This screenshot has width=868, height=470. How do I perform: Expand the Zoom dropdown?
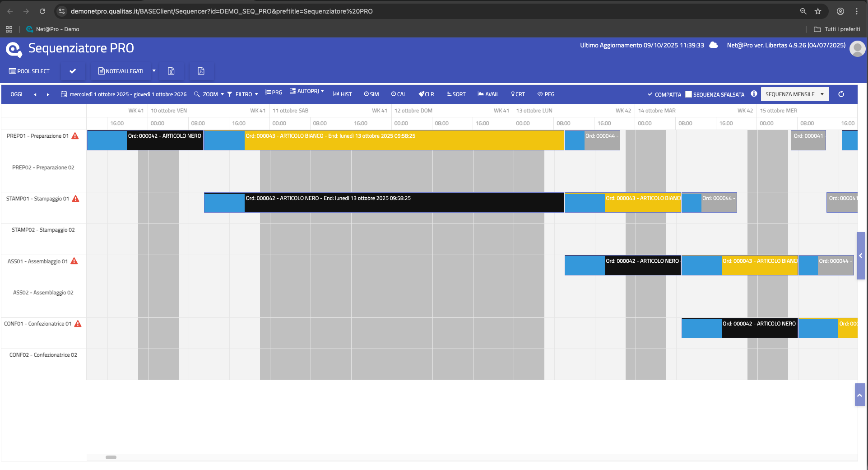tap(209, 94)
